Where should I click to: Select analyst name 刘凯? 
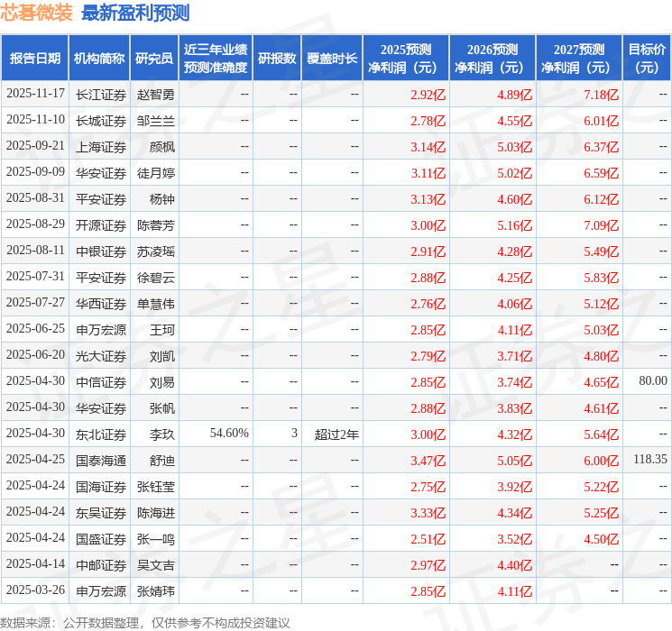pyautogui.click(x=162, y=356)
